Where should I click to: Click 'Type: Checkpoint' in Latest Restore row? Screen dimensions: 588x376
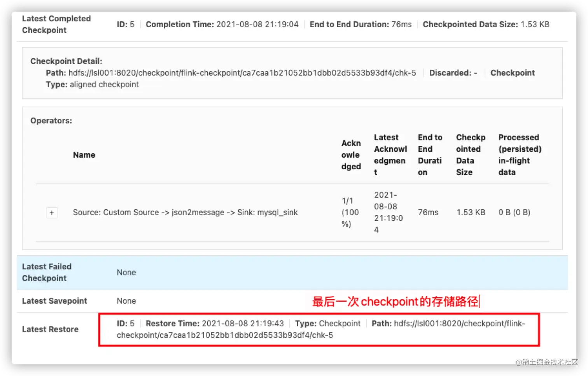click(x=328, y=323)
